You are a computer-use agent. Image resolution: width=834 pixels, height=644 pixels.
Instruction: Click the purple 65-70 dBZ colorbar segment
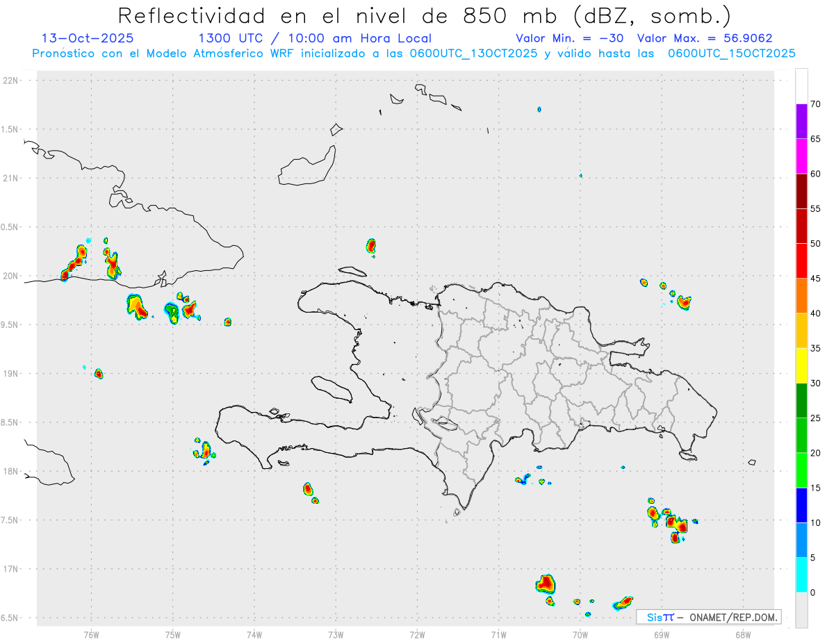801,122
